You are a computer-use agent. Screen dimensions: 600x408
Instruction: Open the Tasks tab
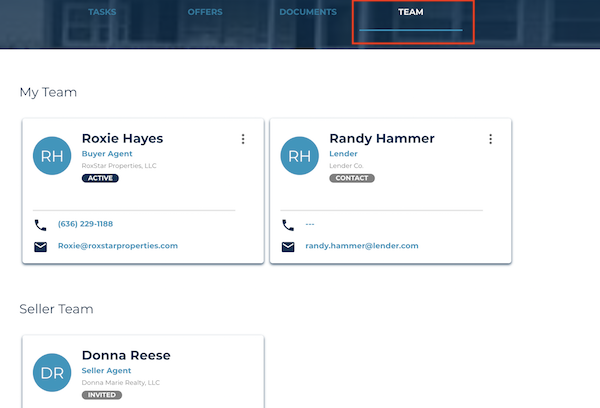pyautogui.click(x=102, y=12)
